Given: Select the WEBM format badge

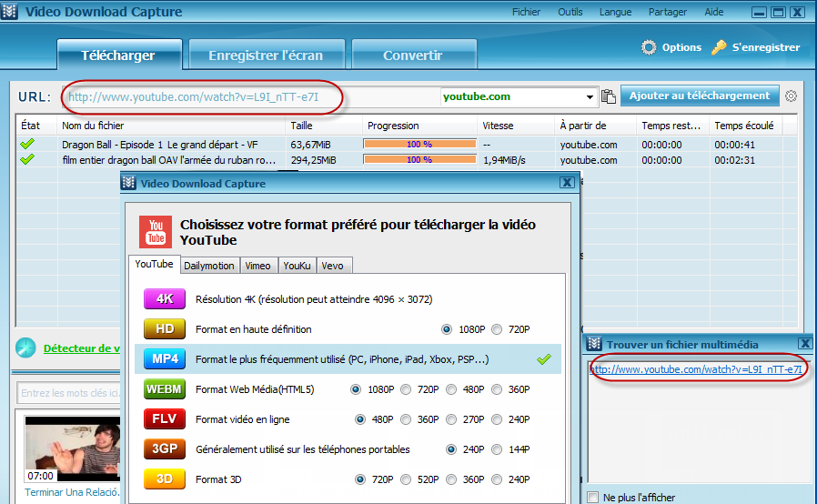Looking at the screenshot, I should (165, 388).
